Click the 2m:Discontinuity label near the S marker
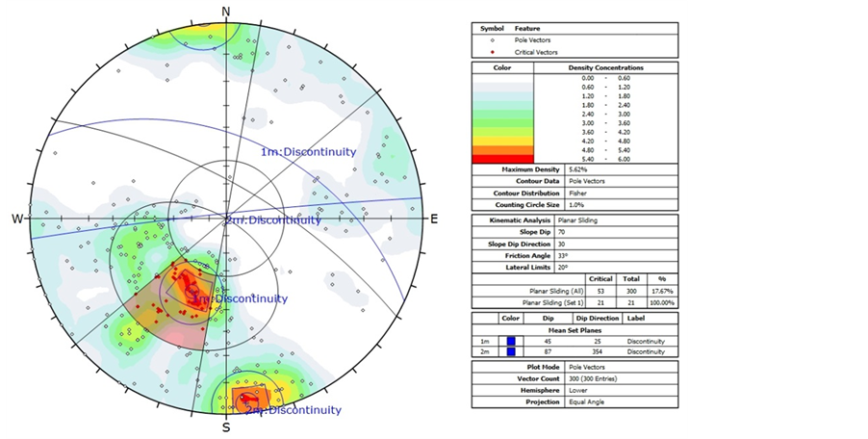This screenshot has height=439, width=868. (293, 410)
